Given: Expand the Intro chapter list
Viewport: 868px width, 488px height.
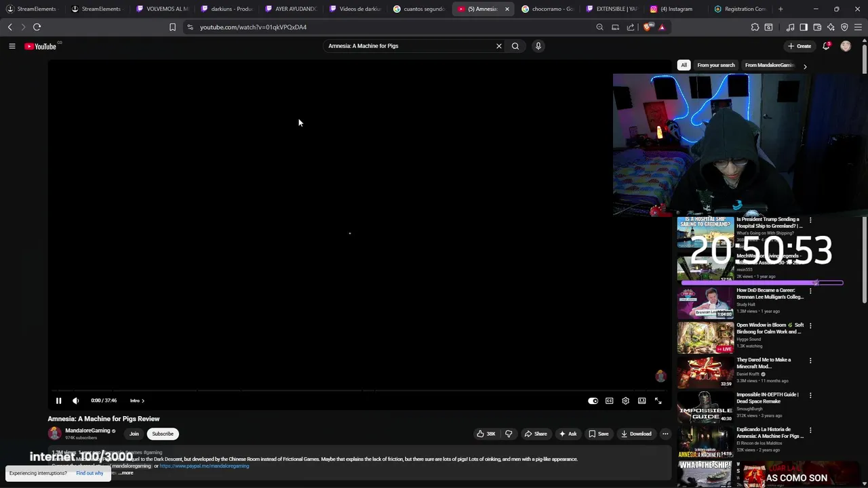Looking at the screenshot, I should (137, 401).
